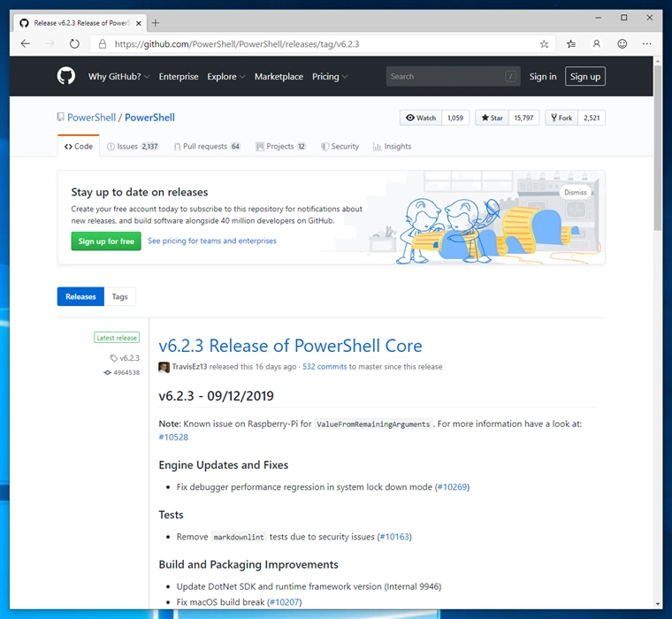Open the favorites list icon
The image size is (672, 619).
pos(571,43)
